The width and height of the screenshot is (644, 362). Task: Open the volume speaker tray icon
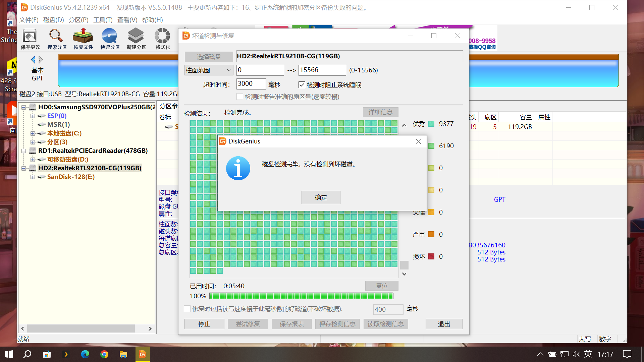coord(576,354)
